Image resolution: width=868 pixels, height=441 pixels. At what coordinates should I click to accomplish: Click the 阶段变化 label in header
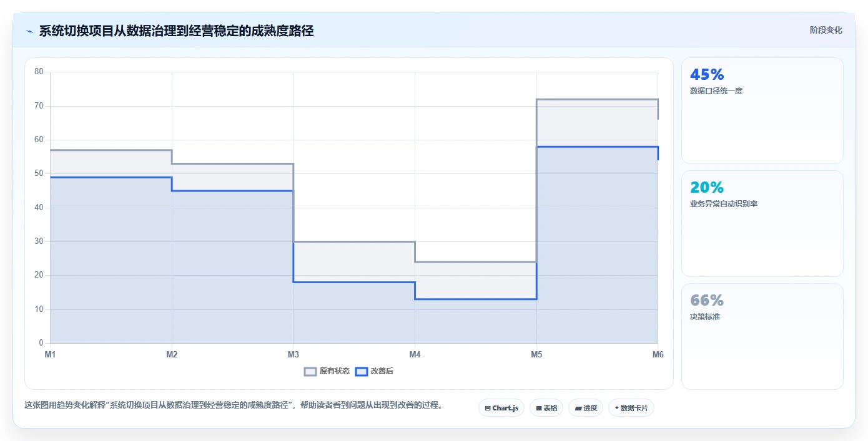click(826, 30)
